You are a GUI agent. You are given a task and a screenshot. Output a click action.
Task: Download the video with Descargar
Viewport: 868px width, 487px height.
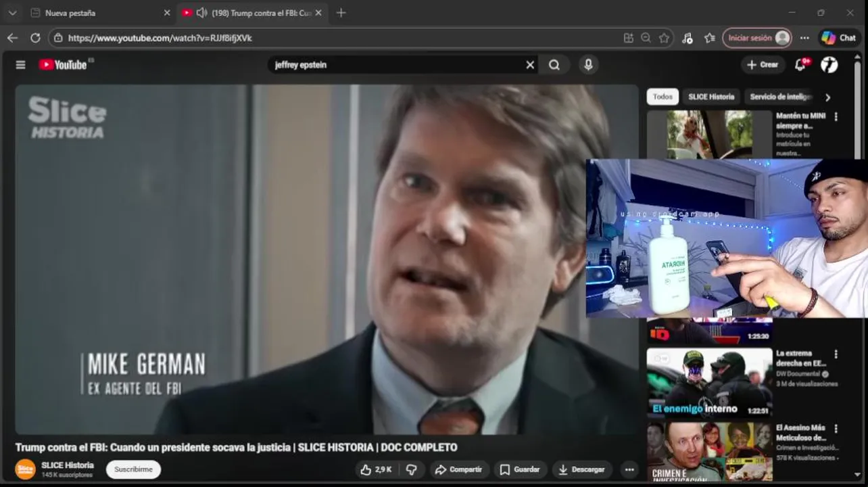(582, 469)
